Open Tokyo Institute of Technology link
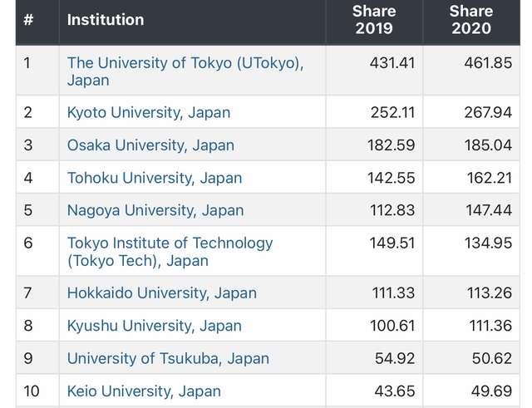Screen dimensions: 532x408 tap(170, 243)
